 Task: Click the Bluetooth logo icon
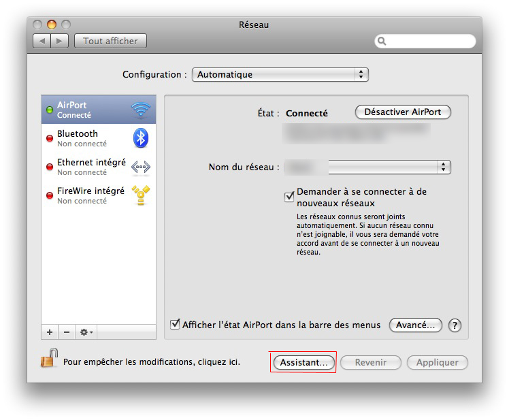pos(141,138)
